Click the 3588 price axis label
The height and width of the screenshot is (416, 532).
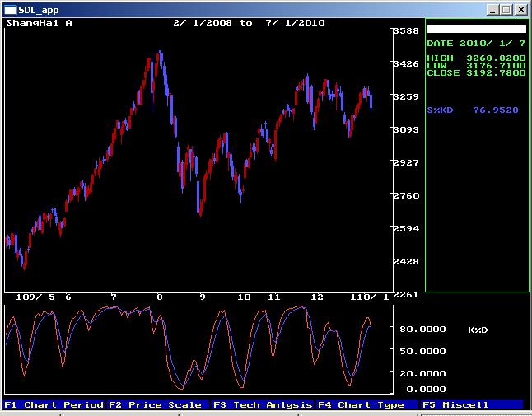click(407, 30)
